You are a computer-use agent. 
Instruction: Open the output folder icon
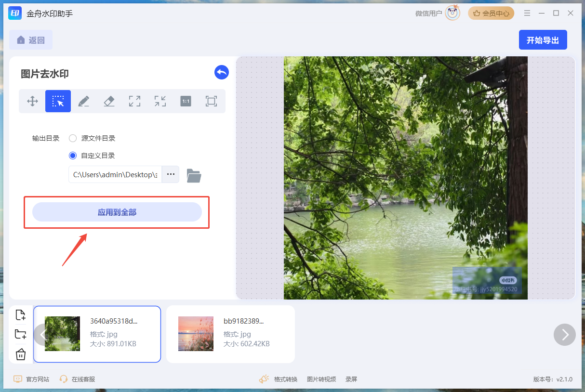click(x=194, y=175)
